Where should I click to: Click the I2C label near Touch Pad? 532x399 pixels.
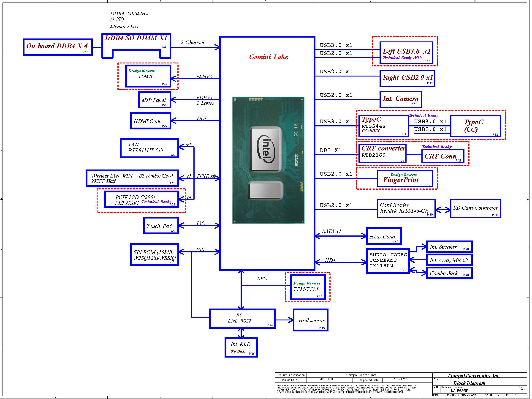click(x=201, y=223)
